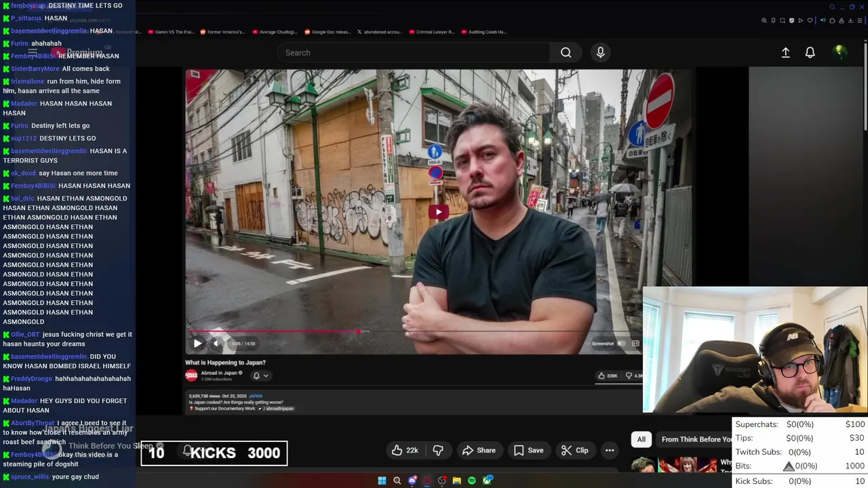This screenshot has height=488, width=868.
Task: Click the thumbs-down button beside 22k
Action: click(438, 450)
